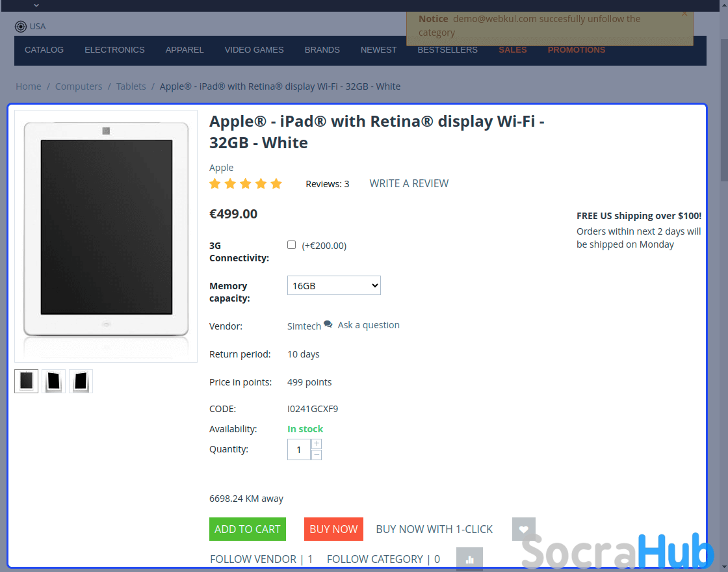Click Add to Cart button
Screen dimensions: 728x572
[x=248, y=529]
